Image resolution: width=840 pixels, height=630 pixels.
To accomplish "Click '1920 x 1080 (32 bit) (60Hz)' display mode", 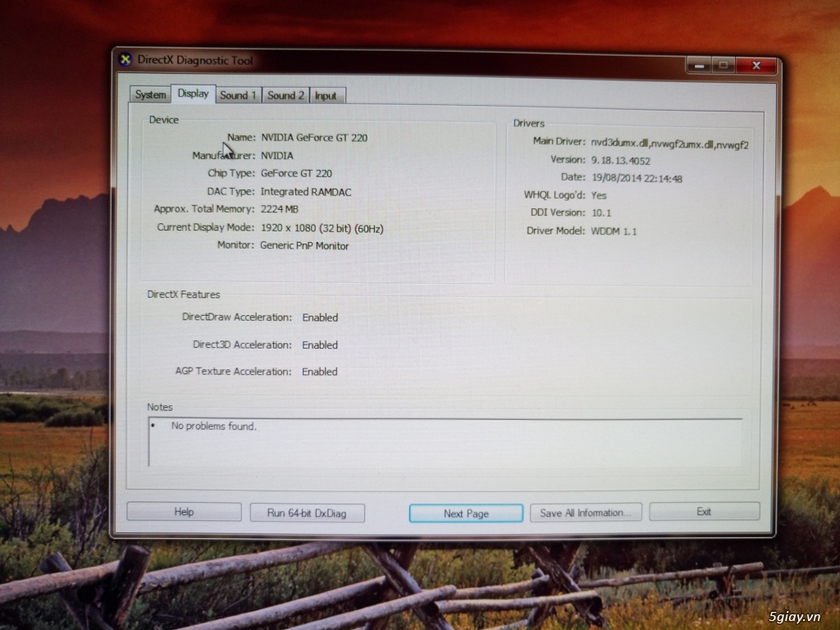I will point(322,228).
